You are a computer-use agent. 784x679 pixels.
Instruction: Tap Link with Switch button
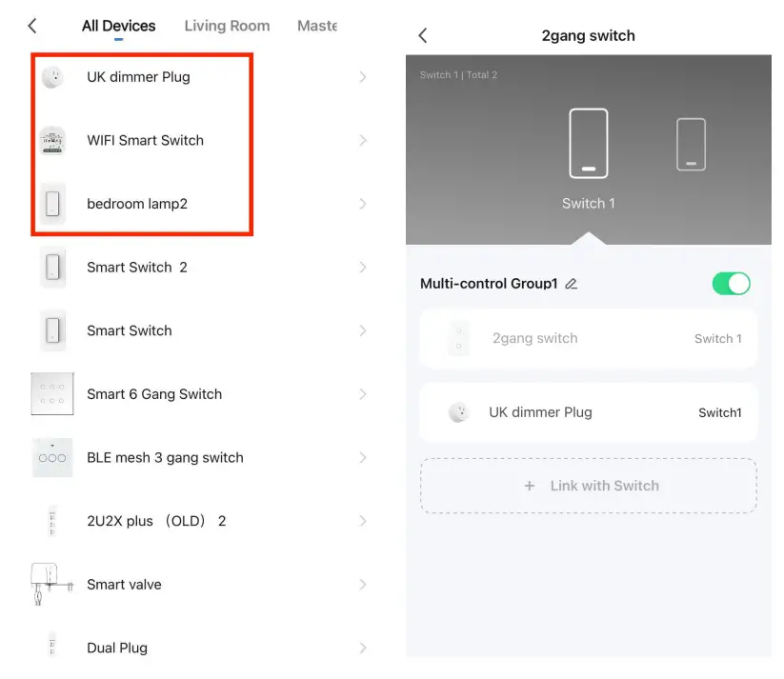(589, 486)
